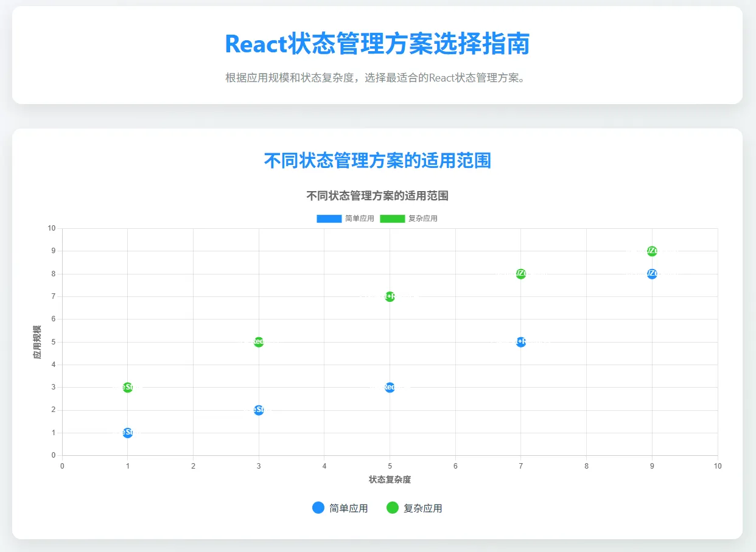Image resolution: width=756 pixels, height=552 pixels.
Task: Click the blue circle in bottom legend
Action: [x=318, y=508]
